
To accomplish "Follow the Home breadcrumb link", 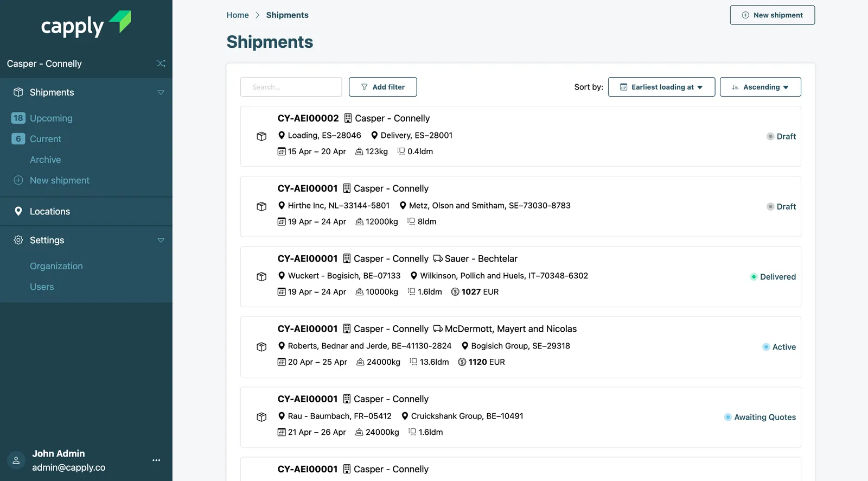I will 238,15.
